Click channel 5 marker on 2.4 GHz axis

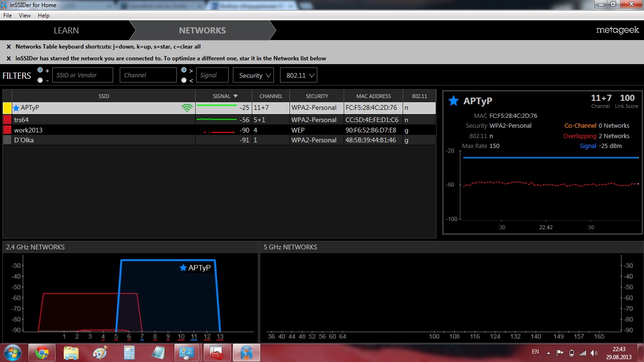(x=116, y=337)
